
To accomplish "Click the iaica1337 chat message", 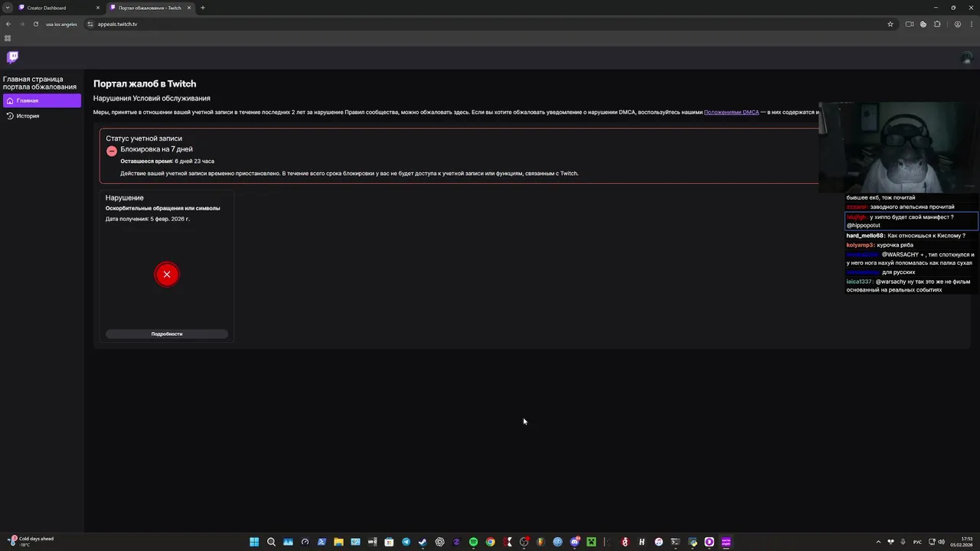I will (x=909, y=285).
